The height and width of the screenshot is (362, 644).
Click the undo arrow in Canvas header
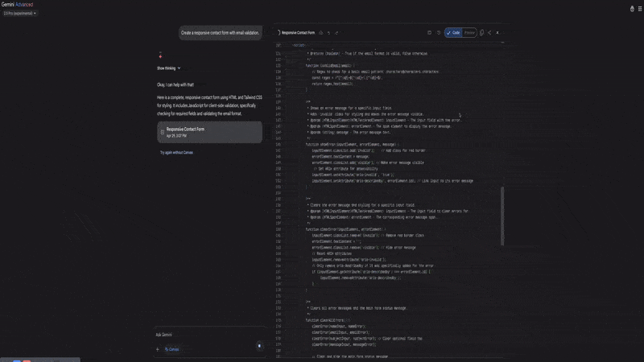point(328,33)
